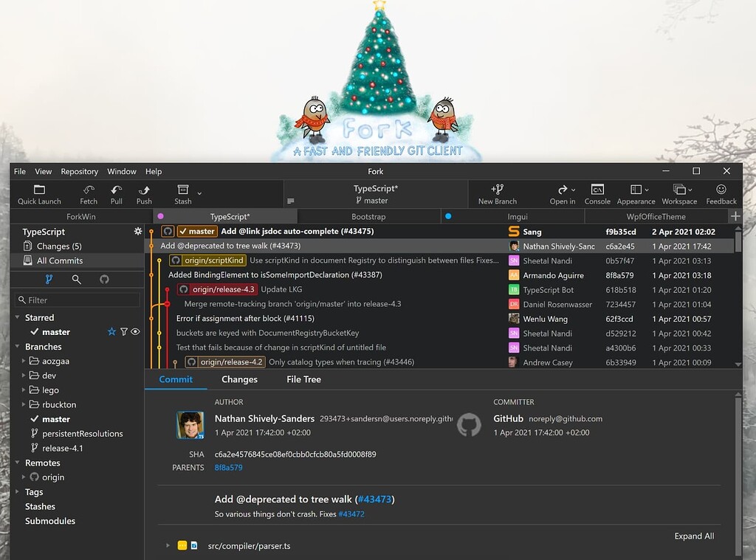756x560 pixels.
Task: Click the master branch label on top commit
Action: 197,232
